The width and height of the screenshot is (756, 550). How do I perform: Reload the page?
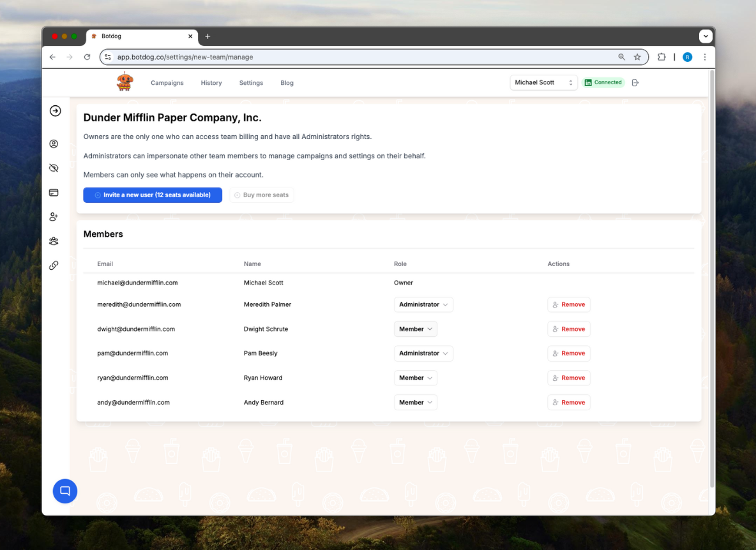click(x=87, y=57)
